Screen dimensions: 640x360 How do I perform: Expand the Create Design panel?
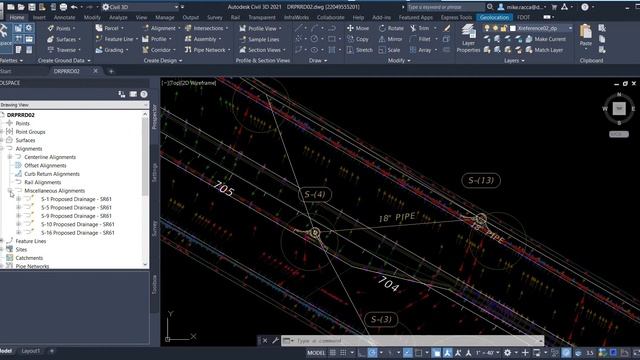tap(163, 60)
